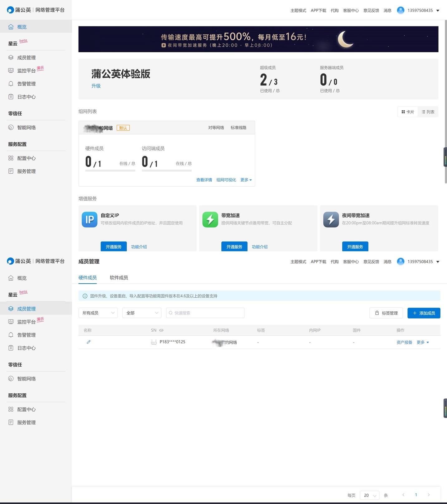Click the night bandwidth promo banner

[258, 39]
